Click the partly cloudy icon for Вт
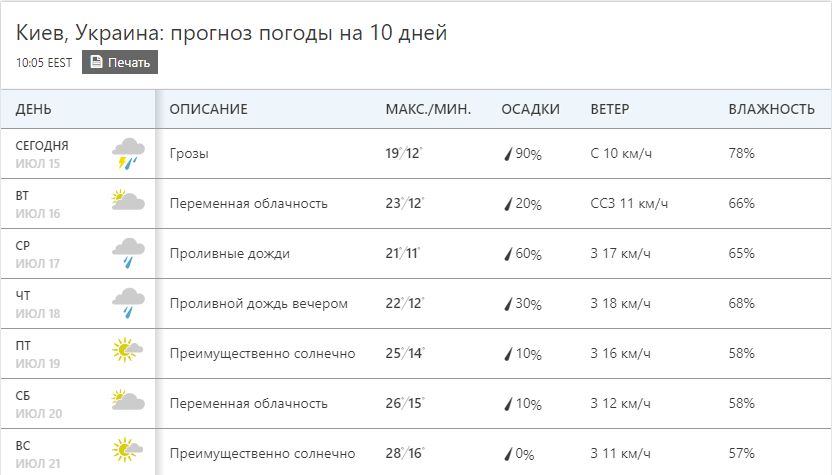 click(128, 200)
